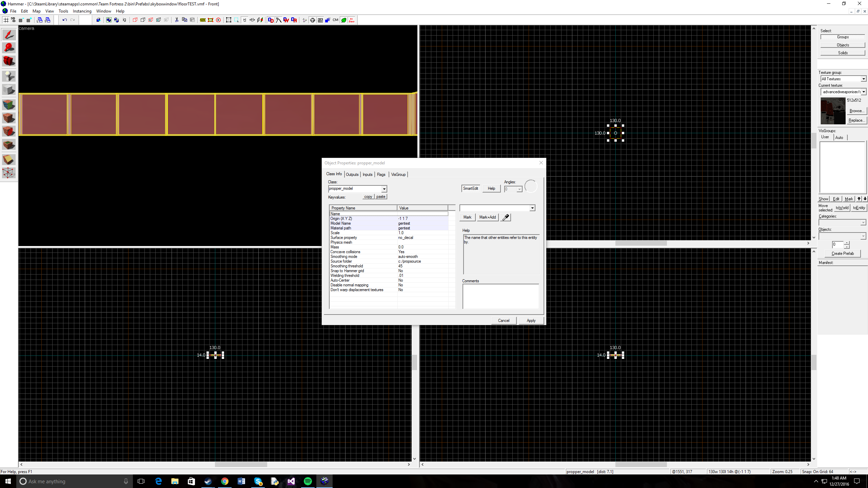Expand the Angles dropdown

[519, 189]
